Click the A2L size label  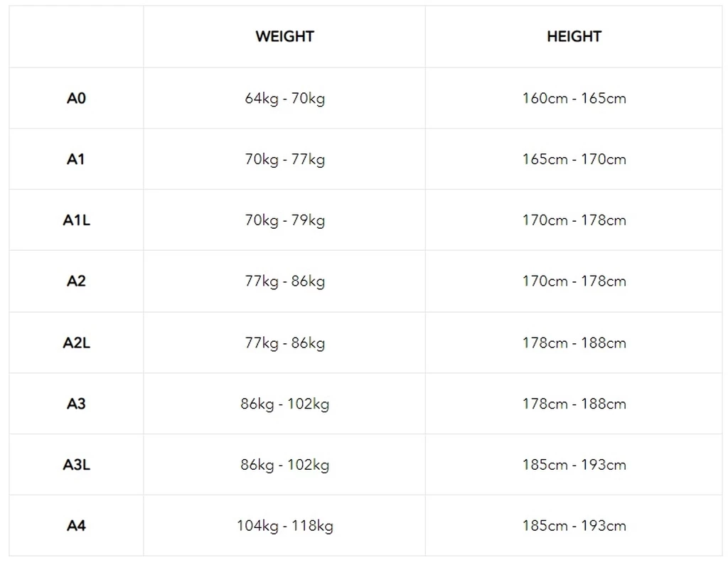click(x=76, y=343)
